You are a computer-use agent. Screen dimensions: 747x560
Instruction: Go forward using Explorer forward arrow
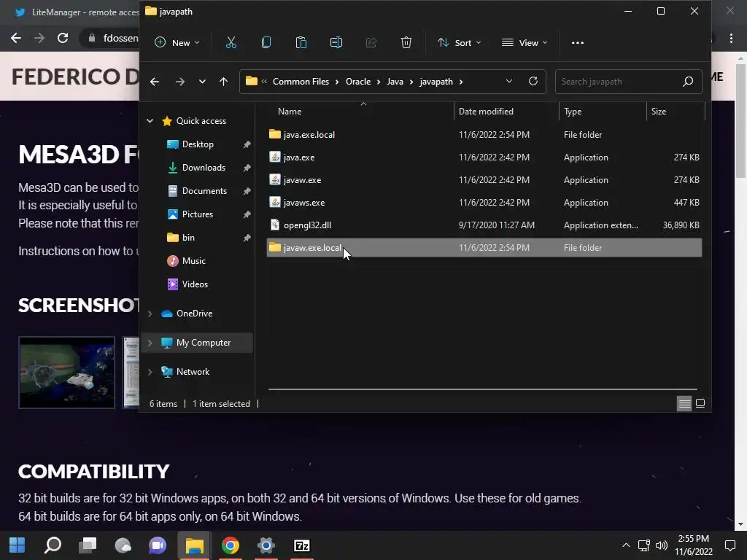pos(180,82)
